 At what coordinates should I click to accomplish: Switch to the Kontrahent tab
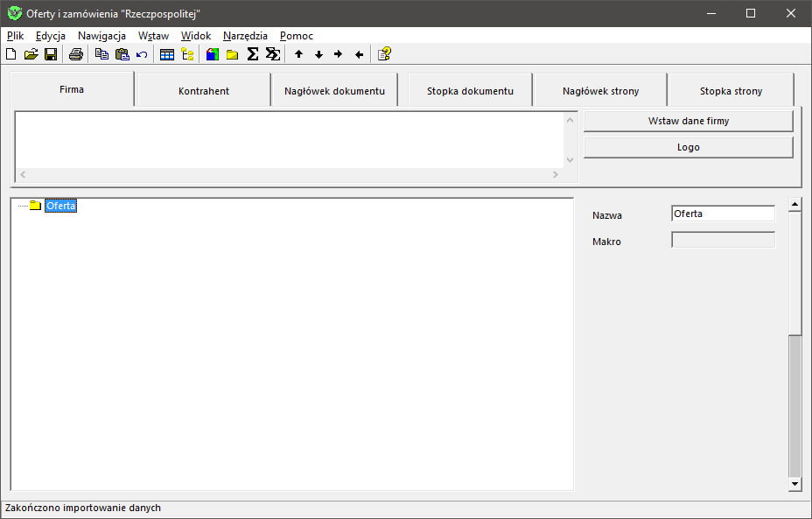coord(203,91)
